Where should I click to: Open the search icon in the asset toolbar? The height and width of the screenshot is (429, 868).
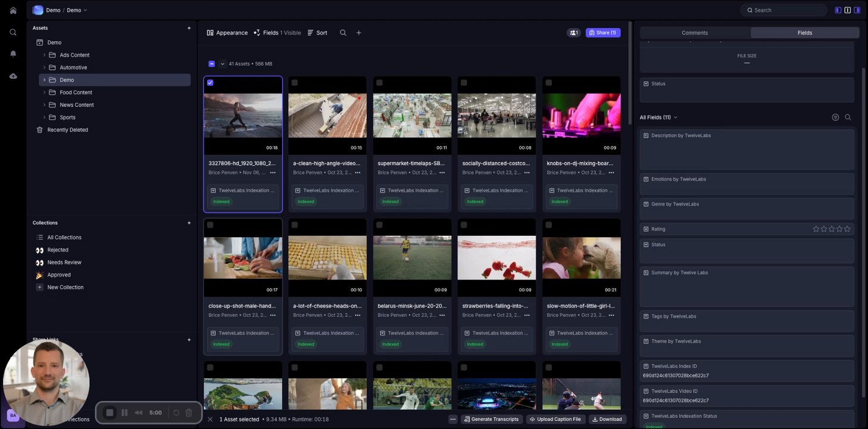click(x=343, y=33)
